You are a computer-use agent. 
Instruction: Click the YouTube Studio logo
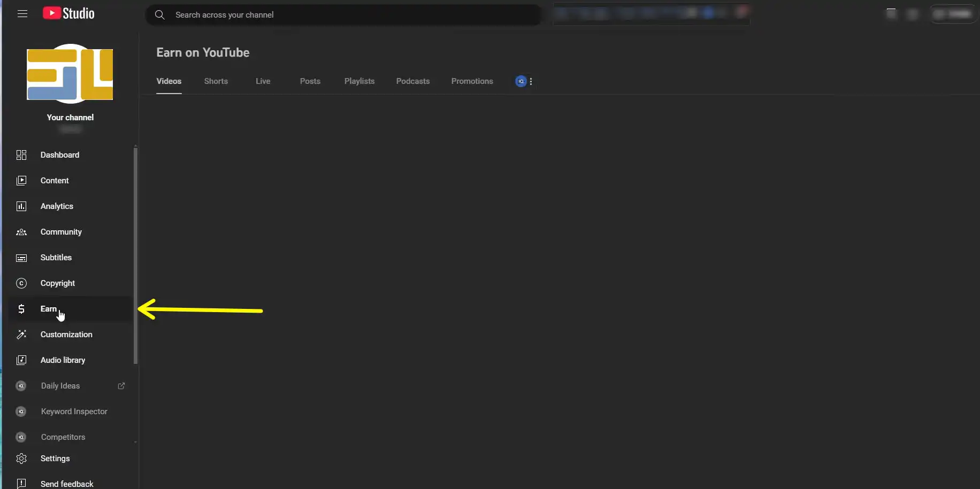pos(68,13)
